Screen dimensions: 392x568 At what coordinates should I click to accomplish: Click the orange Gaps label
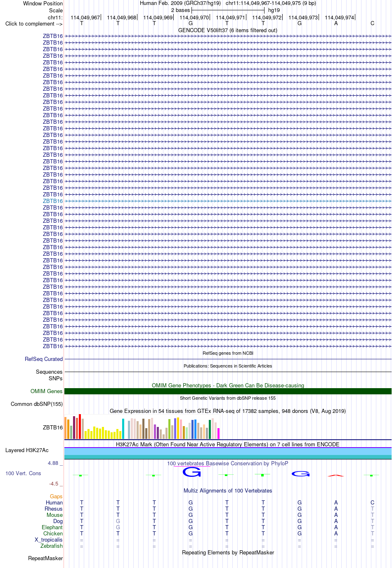(56, 496)
